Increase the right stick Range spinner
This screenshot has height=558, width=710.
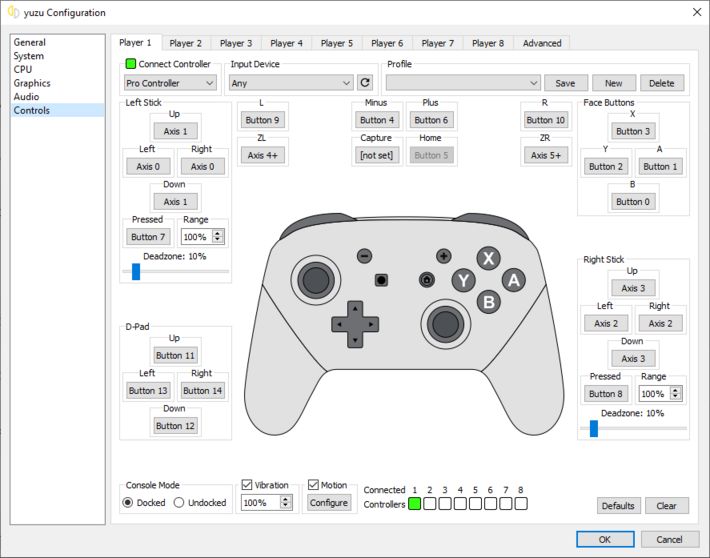676,390
